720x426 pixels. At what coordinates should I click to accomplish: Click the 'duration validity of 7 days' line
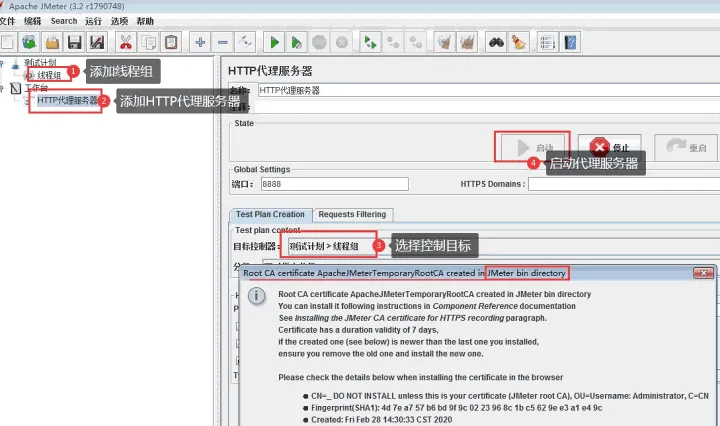(x=358, y=330)
